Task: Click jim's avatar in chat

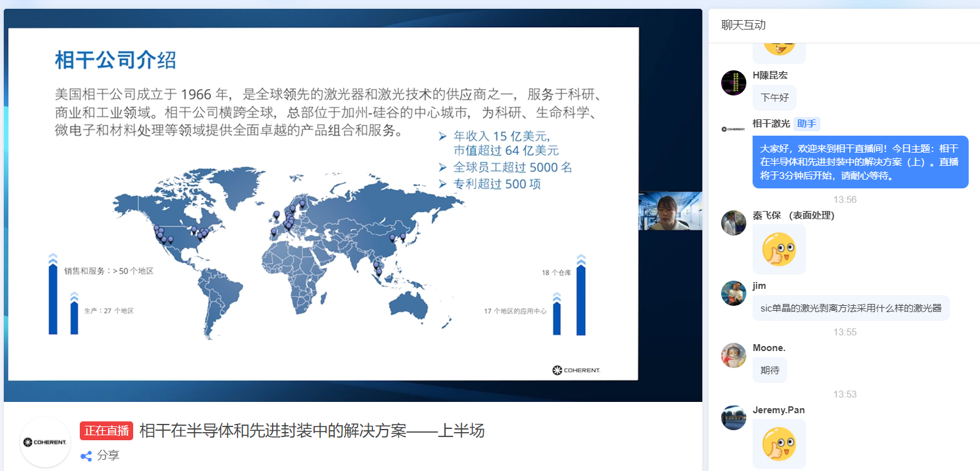Action: pos(733,293)
